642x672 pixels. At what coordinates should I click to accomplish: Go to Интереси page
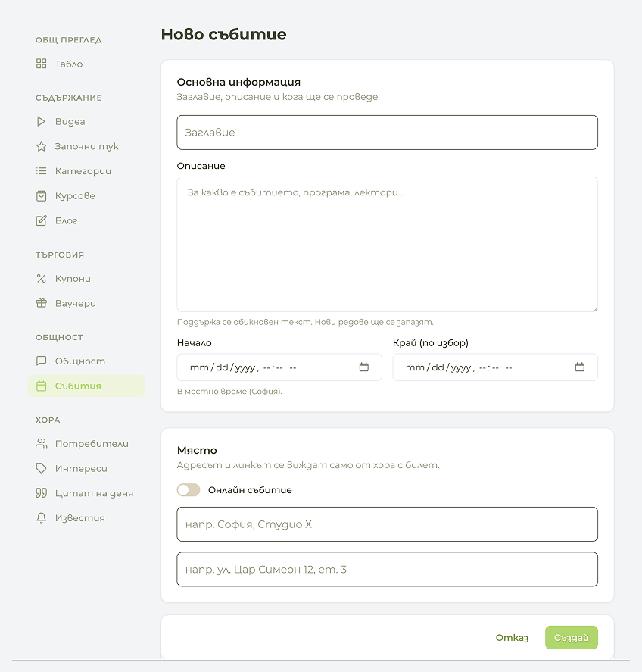86,468
